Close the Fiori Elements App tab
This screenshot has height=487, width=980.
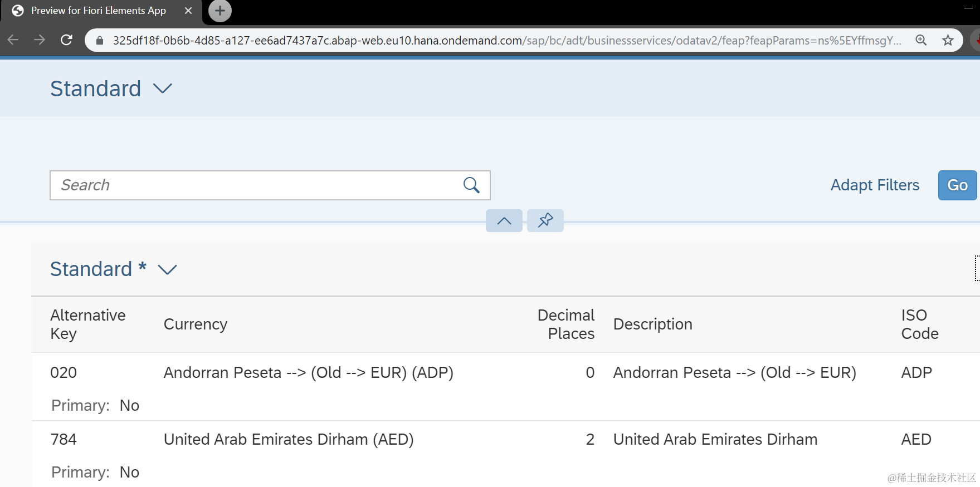point(188,11)
